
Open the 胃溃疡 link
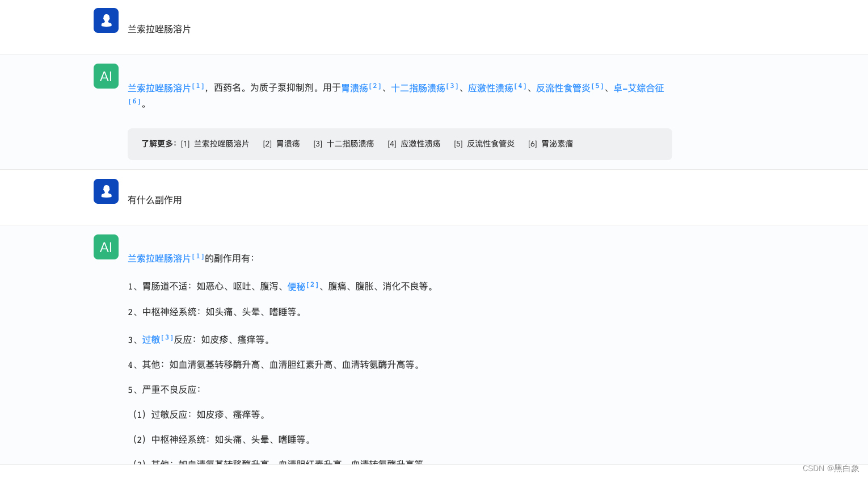coord(355,88)
